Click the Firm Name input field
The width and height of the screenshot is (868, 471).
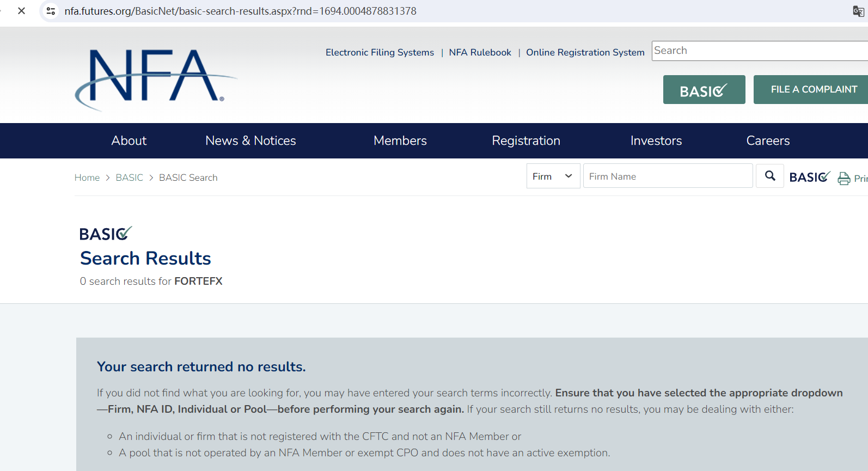(x=668, y=176)
